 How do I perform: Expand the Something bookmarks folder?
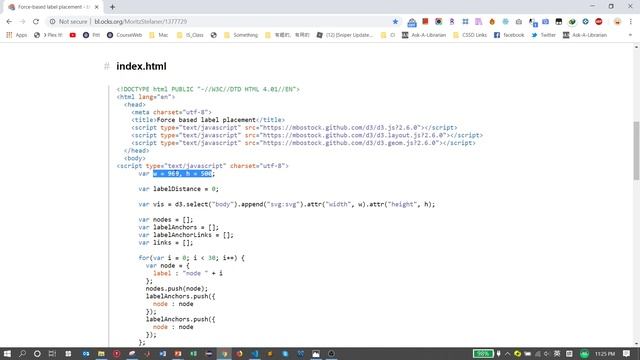[241, 35]
